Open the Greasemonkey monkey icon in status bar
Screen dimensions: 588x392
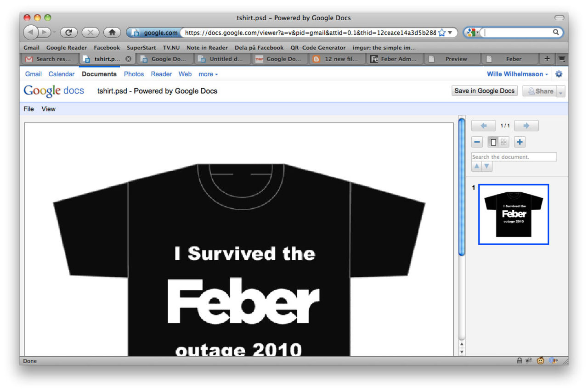click(x=540, y=361)
